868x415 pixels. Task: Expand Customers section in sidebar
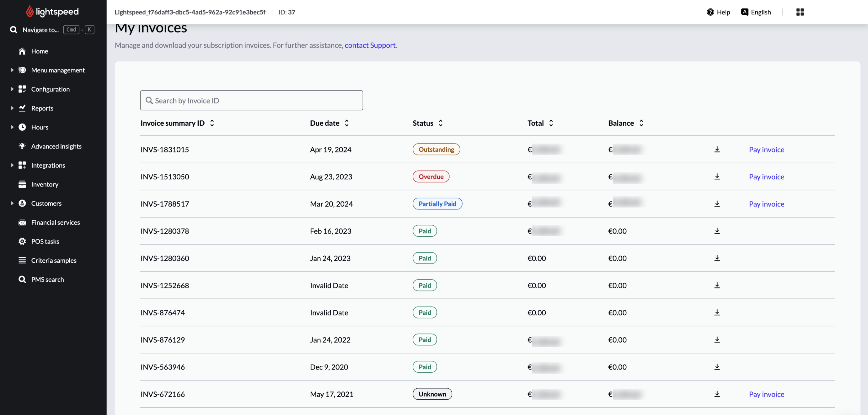tap(12, 203)
